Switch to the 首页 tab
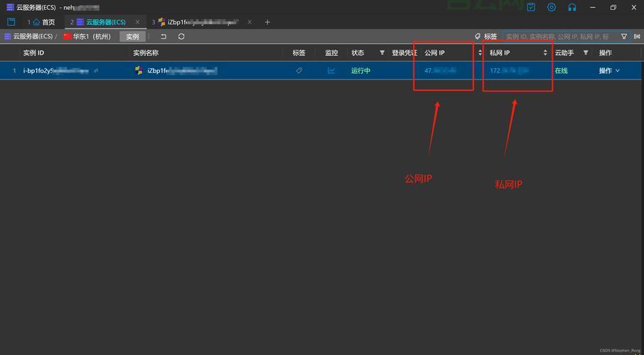Image resolution: width=644 pixels, height=355 pixels. tap(43, 22)
